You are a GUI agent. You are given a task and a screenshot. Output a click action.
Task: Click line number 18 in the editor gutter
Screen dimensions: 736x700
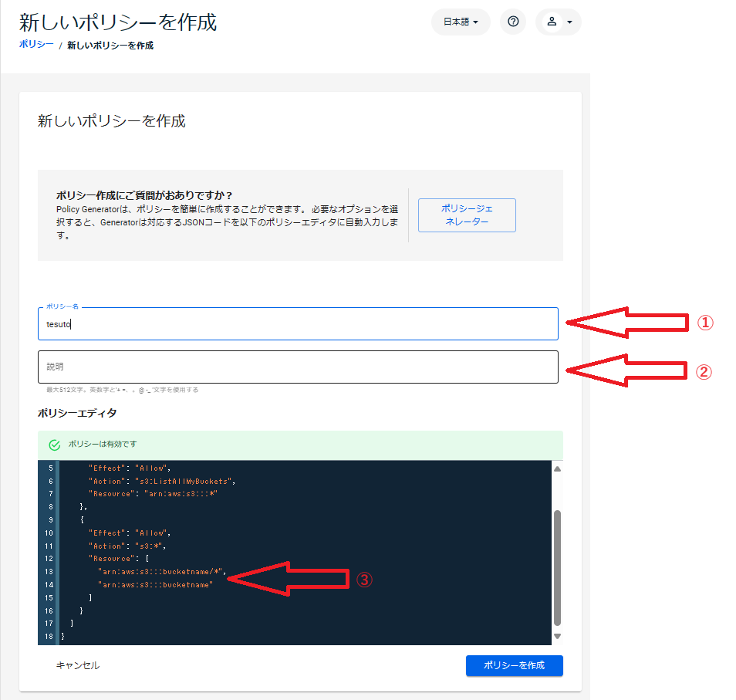pos(49,637)
